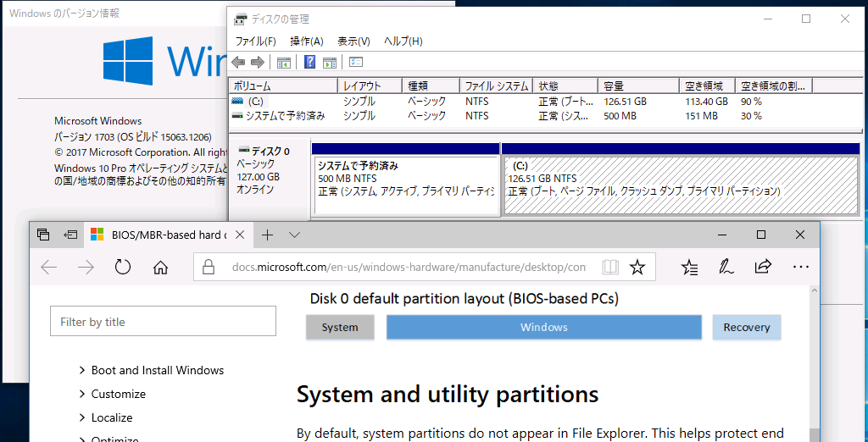Show Edge tab previews chevron

[294, 235]
